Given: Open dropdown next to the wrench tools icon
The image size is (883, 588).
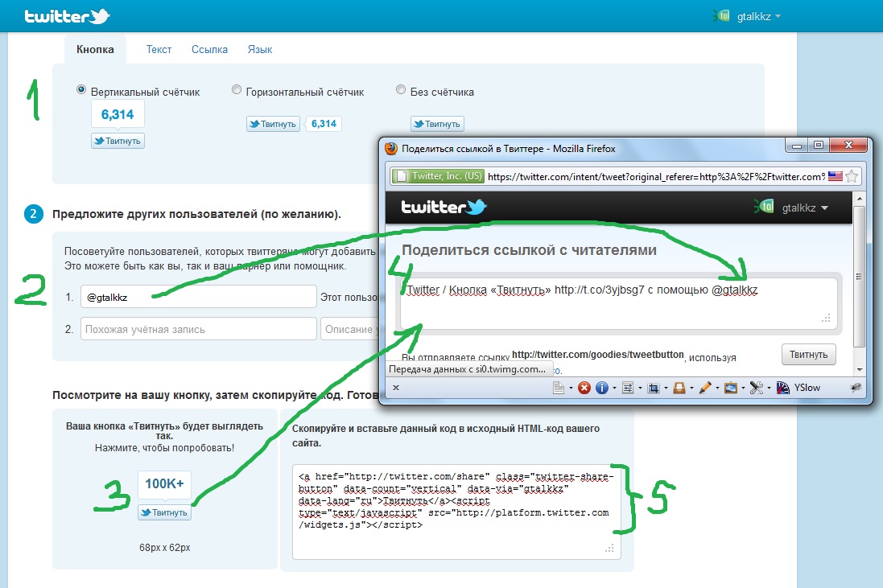Looking at the screenshot, I should pos(770,388).
